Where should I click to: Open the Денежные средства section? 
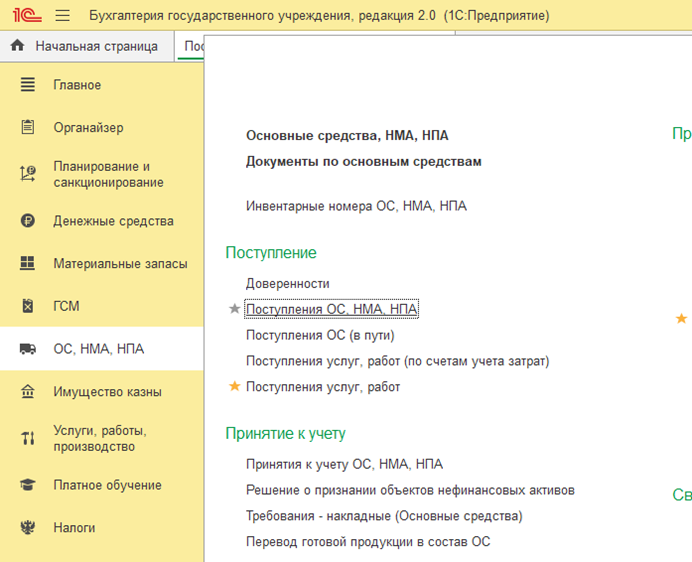pos(102,221)
